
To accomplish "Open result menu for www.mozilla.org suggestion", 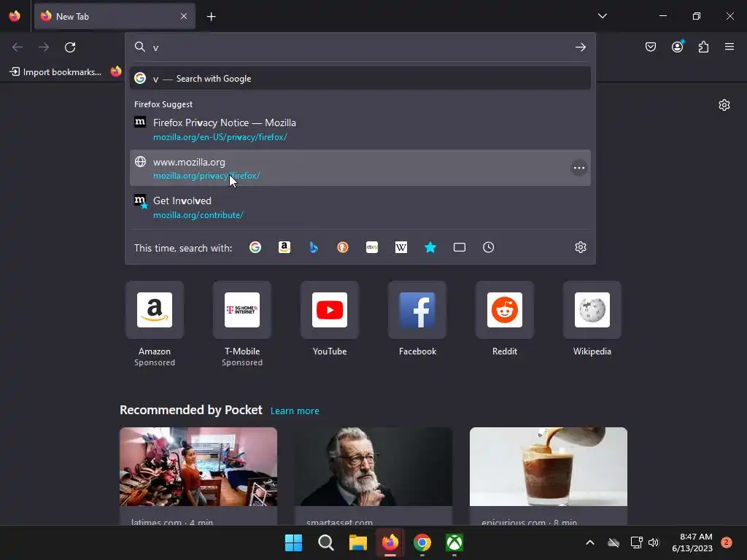I will click(x=578, y=168).
